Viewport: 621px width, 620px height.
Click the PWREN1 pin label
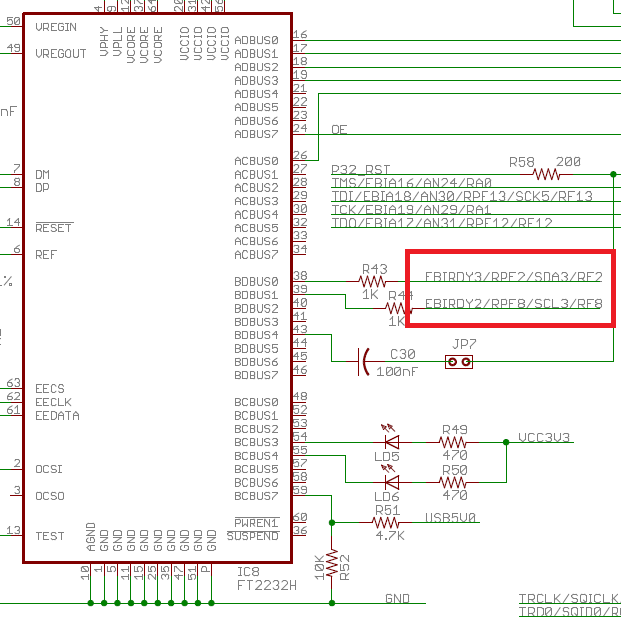click(x=257, y=523)
